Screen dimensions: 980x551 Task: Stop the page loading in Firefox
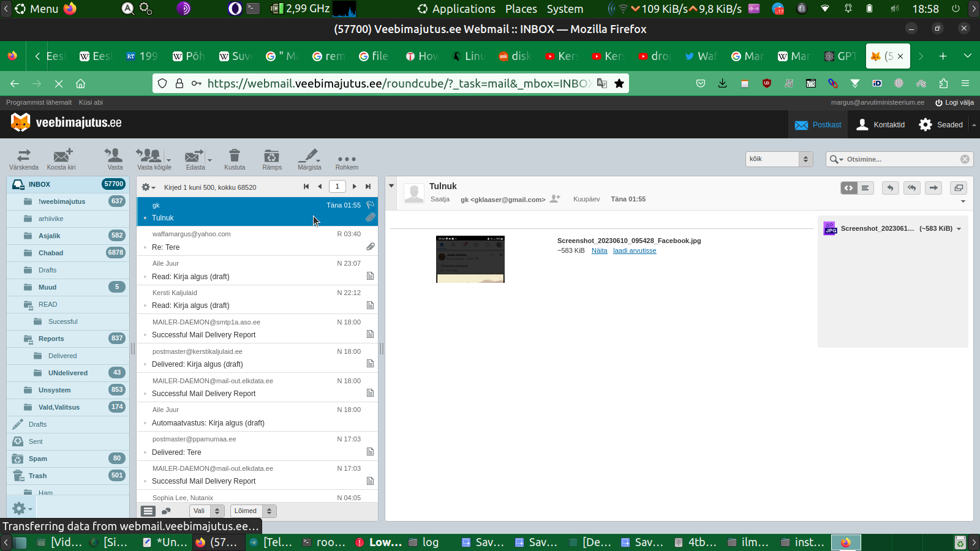point(58,83)
